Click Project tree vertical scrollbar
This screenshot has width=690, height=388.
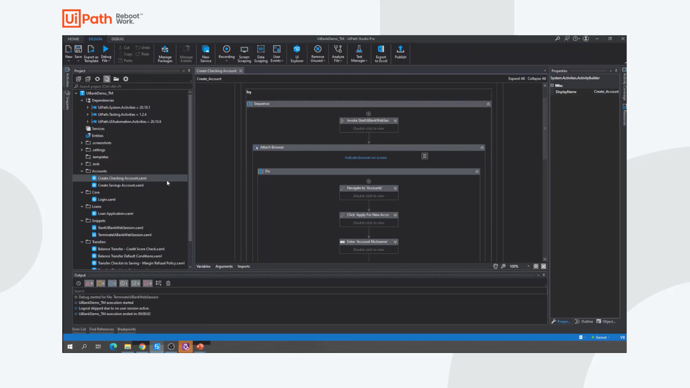(190, 167)
